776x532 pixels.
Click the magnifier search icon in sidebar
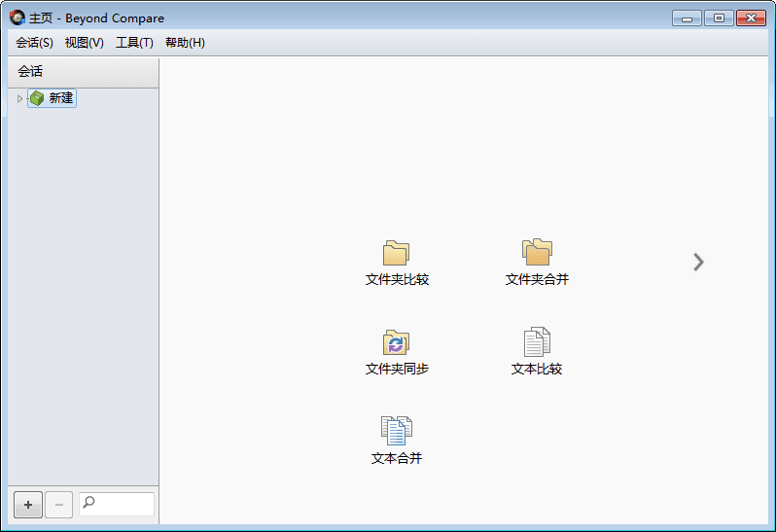[x=89, y=502]
